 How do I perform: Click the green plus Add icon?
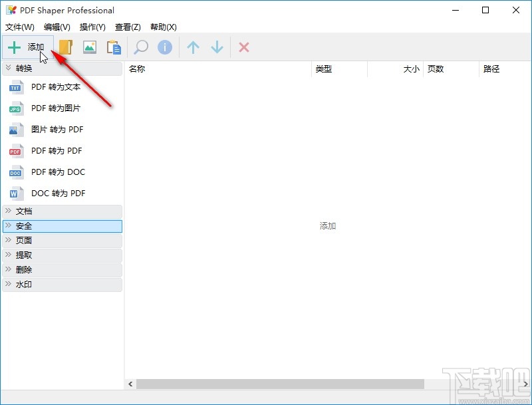pyautogui.click(x=15, y=47)
